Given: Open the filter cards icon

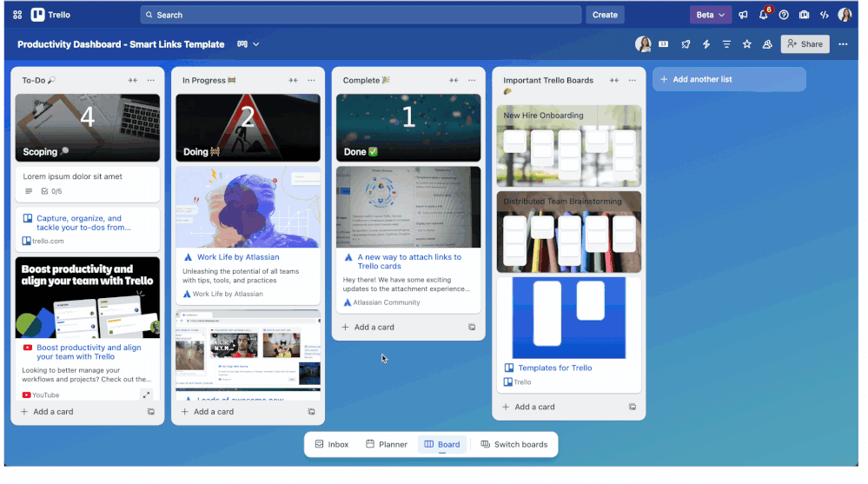Looking at the screenshot, I should (x=726, y=44).
